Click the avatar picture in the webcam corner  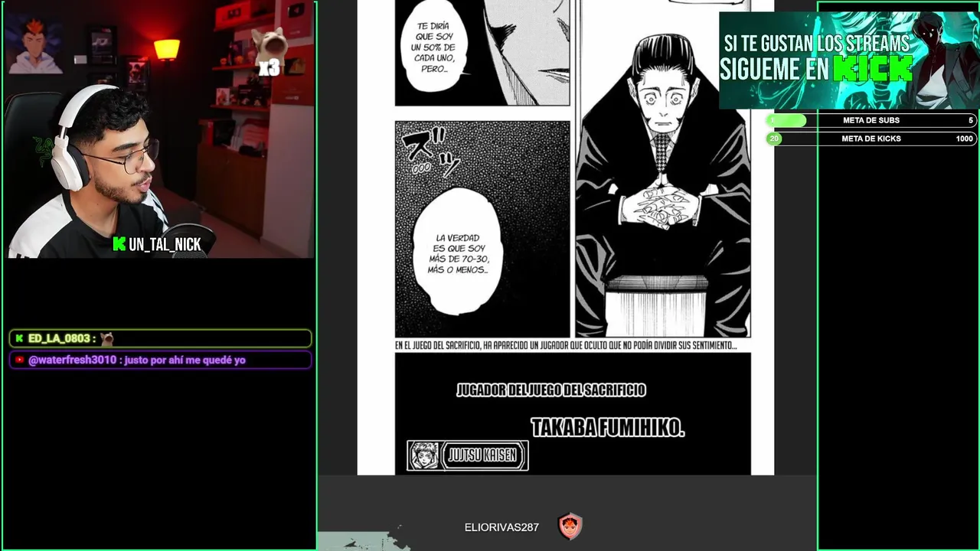(35, 44)
